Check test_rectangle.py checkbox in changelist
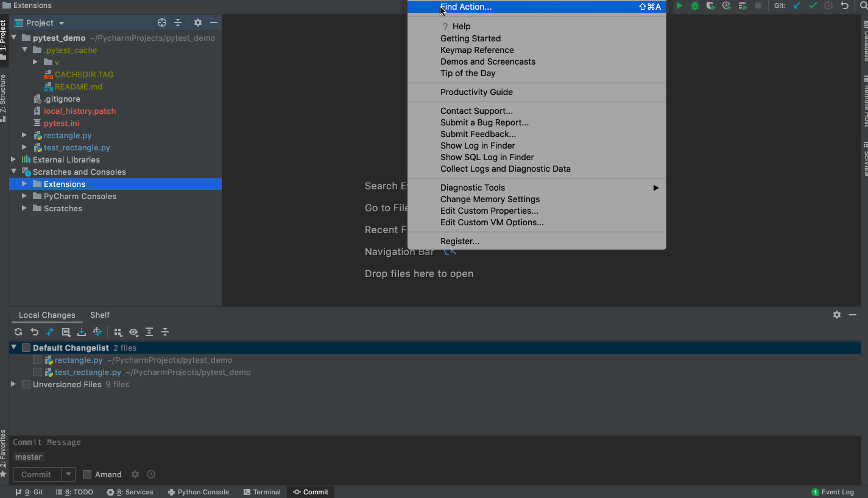Viewport: 868px width, 498px height. coord(37,372)
